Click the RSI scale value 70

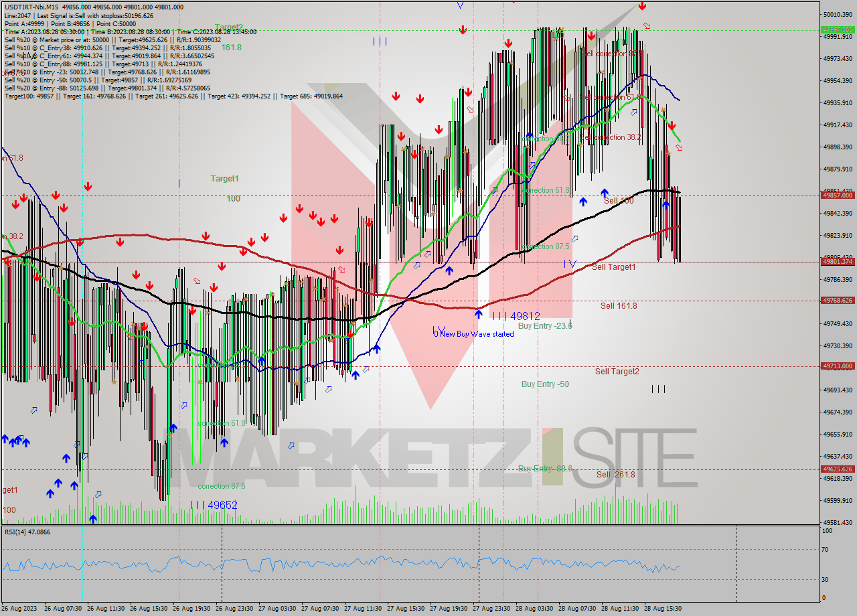click(827, 549)
